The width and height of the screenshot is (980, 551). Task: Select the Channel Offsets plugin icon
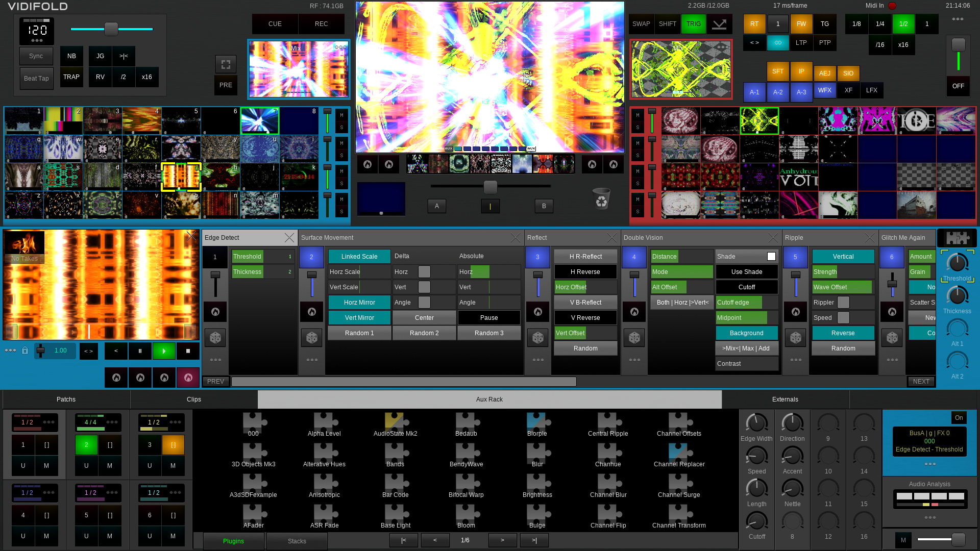pyautogui.click(x=679, y=421)
